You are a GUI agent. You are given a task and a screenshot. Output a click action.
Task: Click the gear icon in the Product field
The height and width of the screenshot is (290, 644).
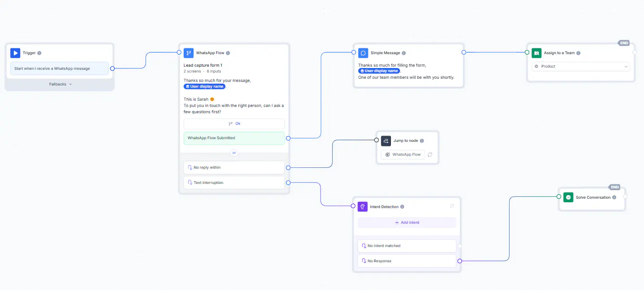pyautogui.click(x=537, y=66)
